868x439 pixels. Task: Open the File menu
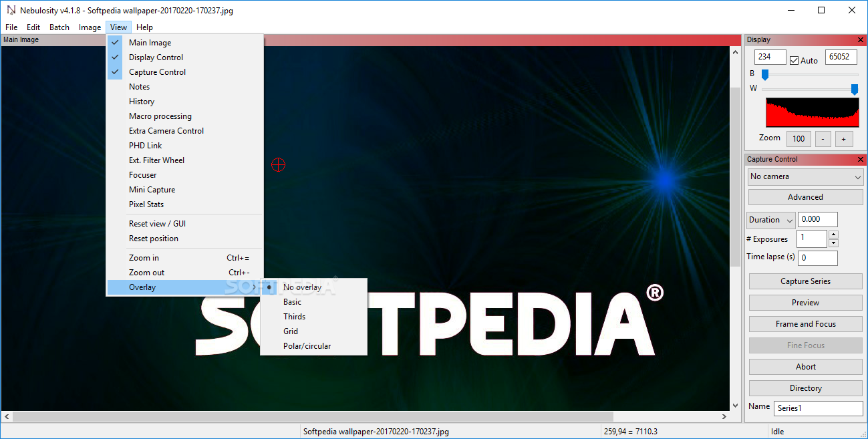[x=11, y=27]
